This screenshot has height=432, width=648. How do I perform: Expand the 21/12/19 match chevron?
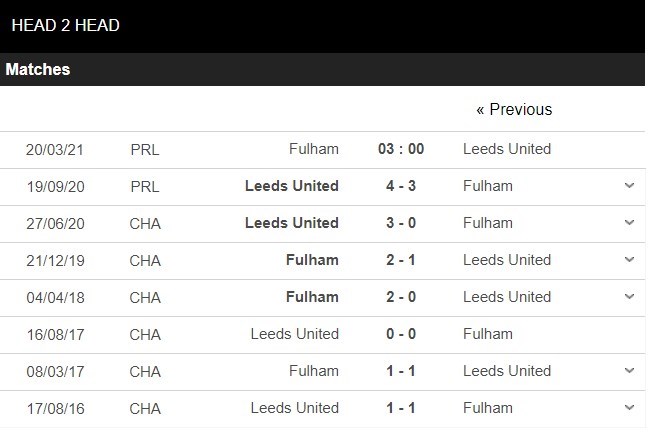pos(629,260)
